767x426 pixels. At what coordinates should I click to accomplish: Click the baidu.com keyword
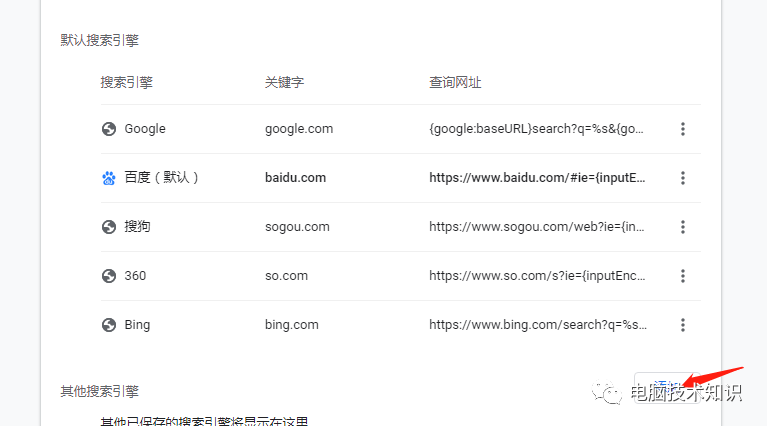[295, 178]
